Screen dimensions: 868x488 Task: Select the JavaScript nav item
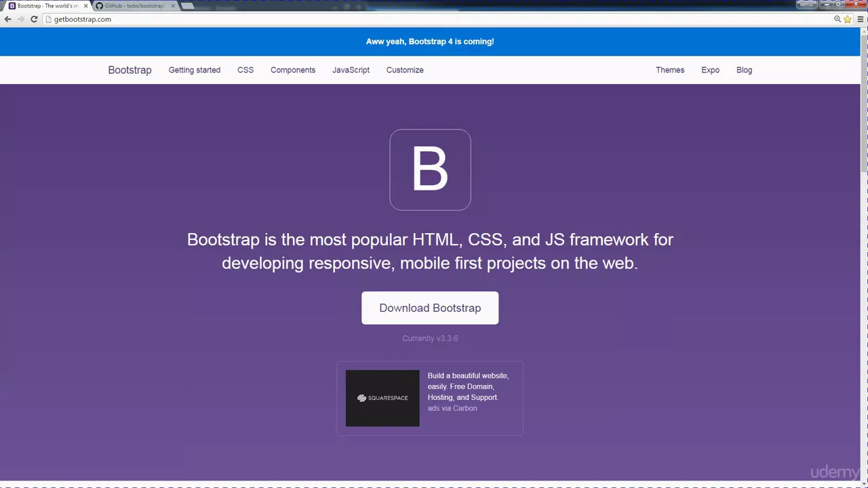coord(351,70)
